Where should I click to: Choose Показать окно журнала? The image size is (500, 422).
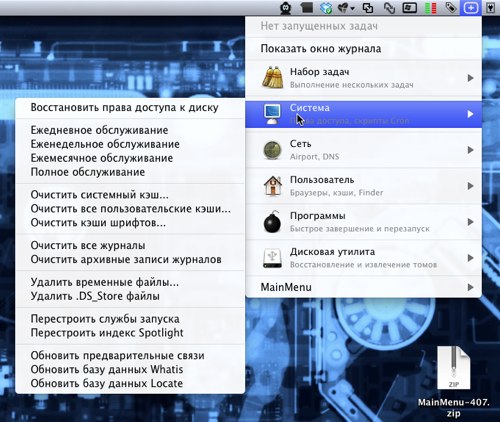click(x=363, y=49)
